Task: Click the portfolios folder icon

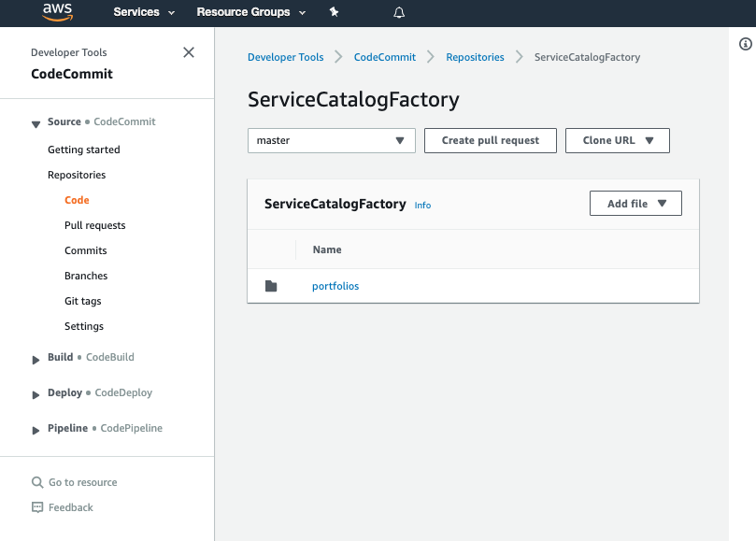Action: 271,286
